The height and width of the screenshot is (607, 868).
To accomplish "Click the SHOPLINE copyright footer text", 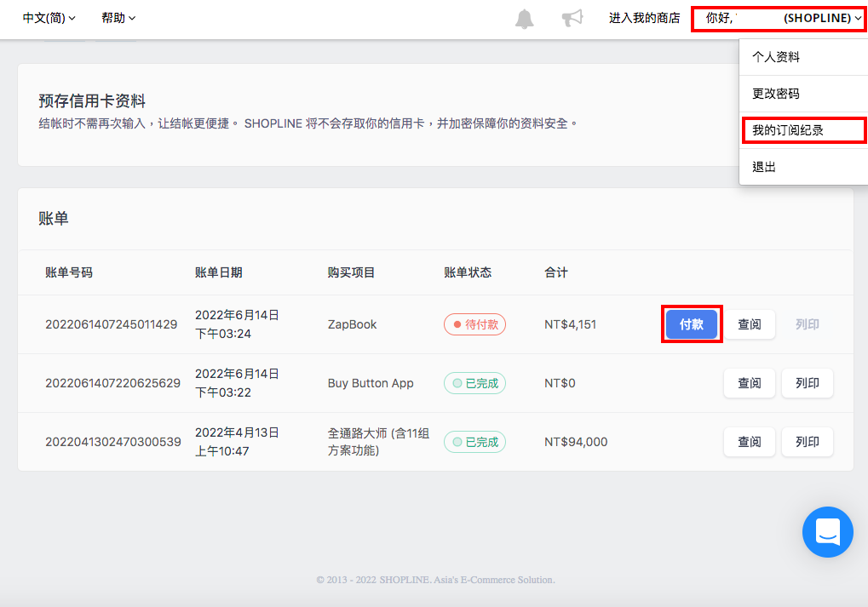I will click(x=435, y=580).
